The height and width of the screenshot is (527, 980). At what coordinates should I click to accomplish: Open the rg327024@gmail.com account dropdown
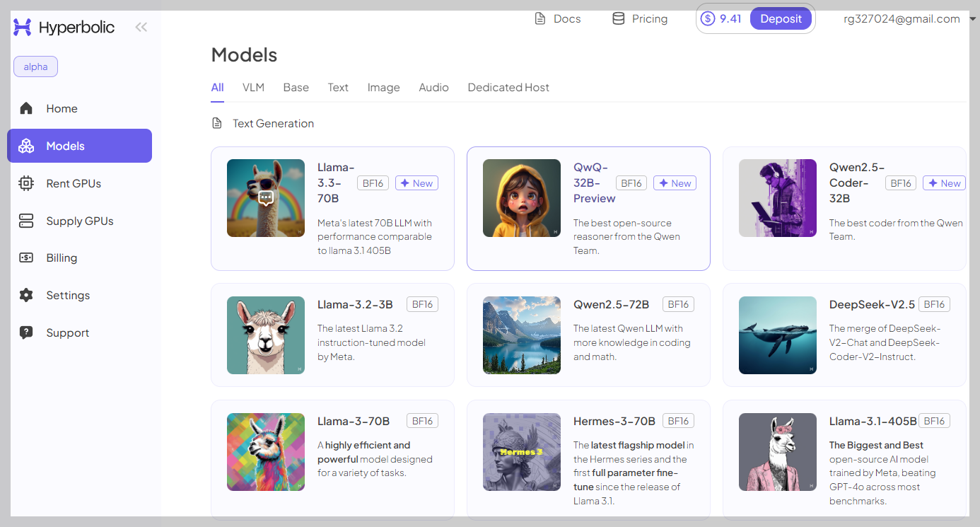click(911, 19)
